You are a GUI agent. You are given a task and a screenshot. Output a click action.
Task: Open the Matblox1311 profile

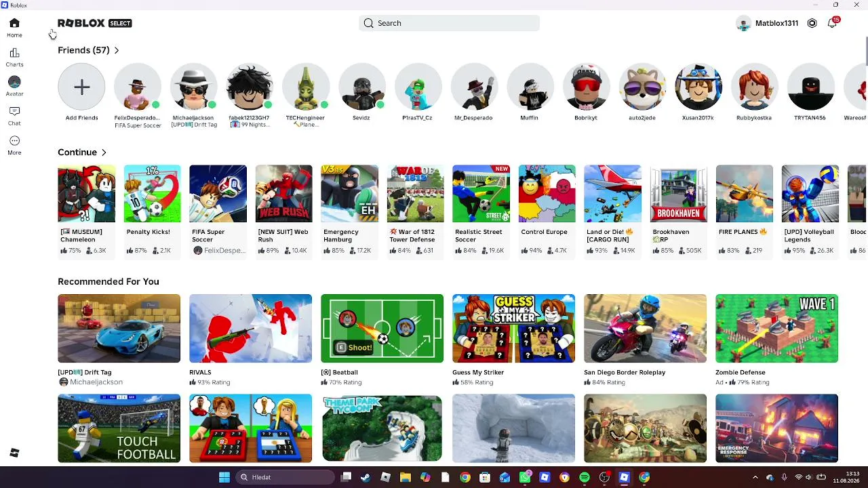767,23
